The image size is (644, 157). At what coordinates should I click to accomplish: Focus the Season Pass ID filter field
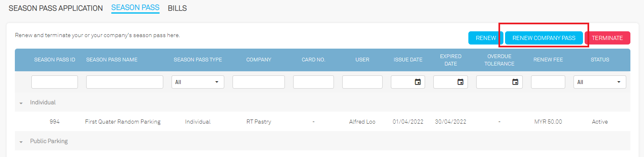(x=54, y=82)
